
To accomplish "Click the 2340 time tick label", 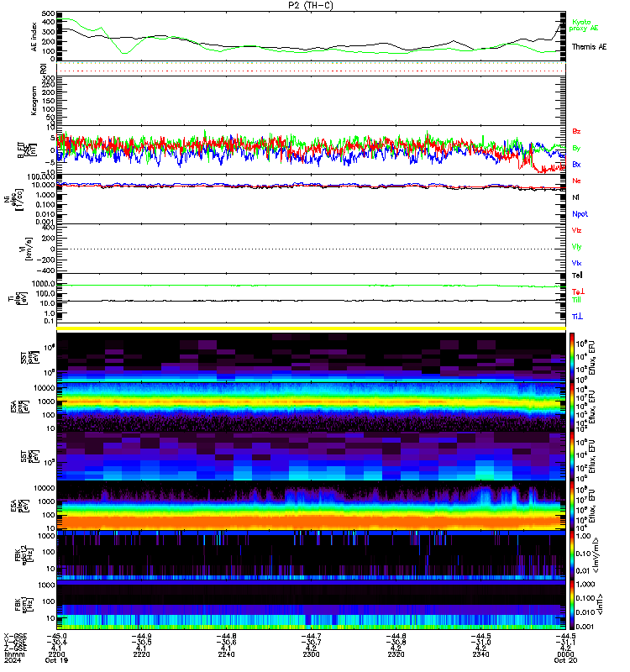I will [x=480, y=654].
